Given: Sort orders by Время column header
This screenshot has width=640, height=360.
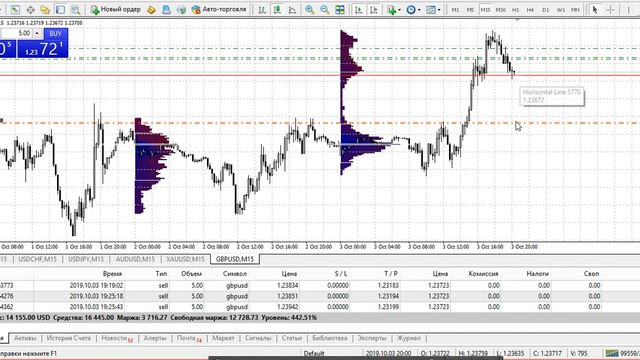Looking at the screenshot, I should [x=112, y=274].
